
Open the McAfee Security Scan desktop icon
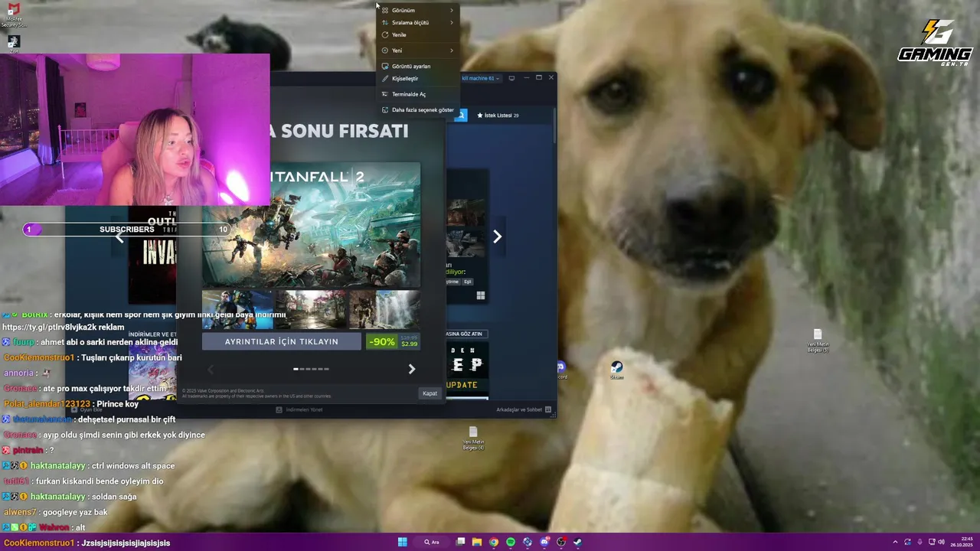pyautogui.click(x=13, y=14)
